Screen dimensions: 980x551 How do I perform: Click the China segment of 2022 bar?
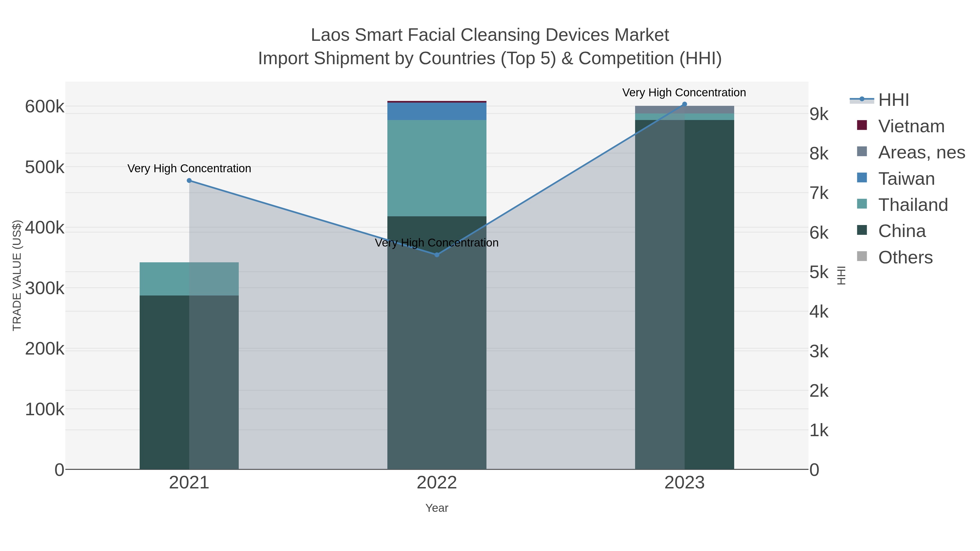click(437, 343)
